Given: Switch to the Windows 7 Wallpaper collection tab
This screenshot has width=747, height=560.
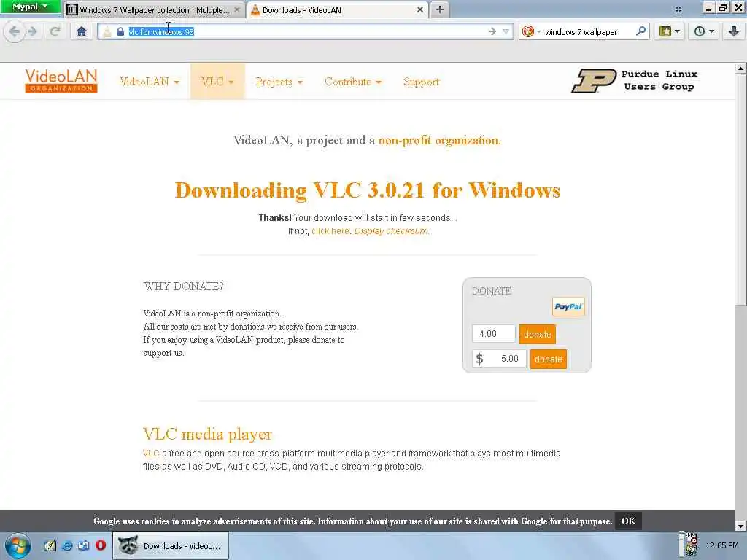Looking at the screenshot, I should 153,9.
